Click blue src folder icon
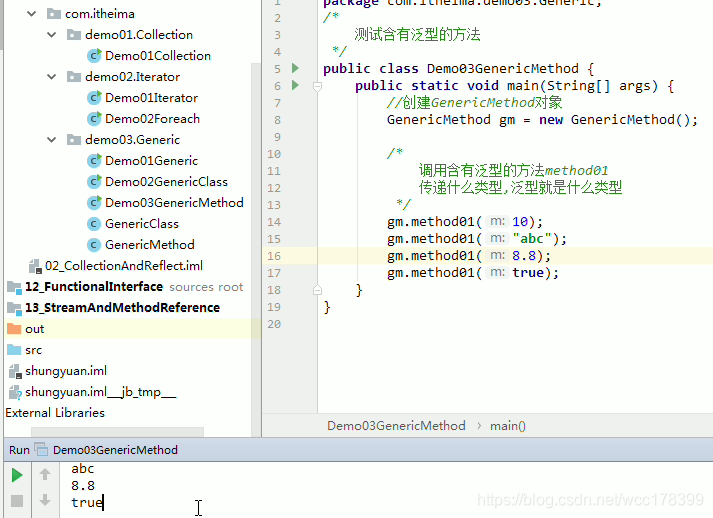Screen dimensions: 713x518 (14, 350)
